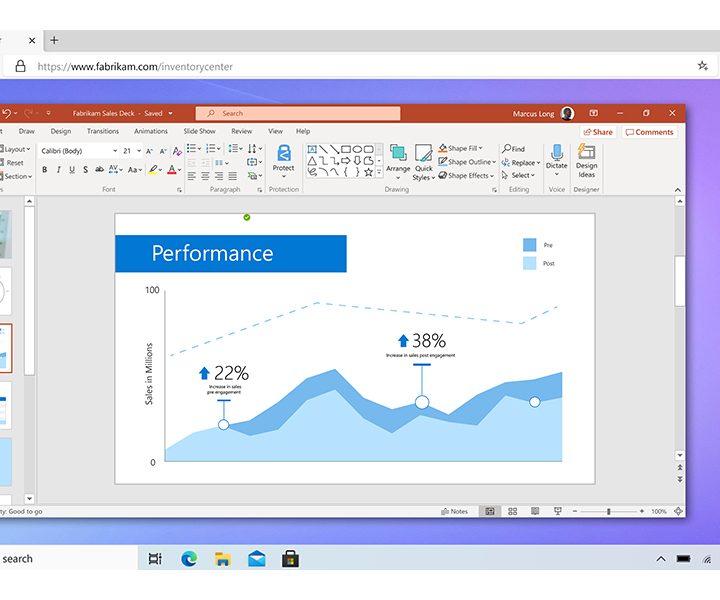The height and width of the screenshot is (600, 720).
Task: Justify text in Paragraph group
Action: point(233,176)
